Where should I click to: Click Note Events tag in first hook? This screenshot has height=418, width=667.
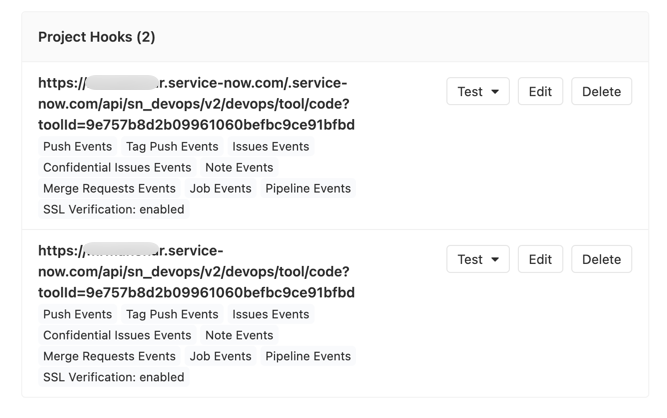click(239, 167)
